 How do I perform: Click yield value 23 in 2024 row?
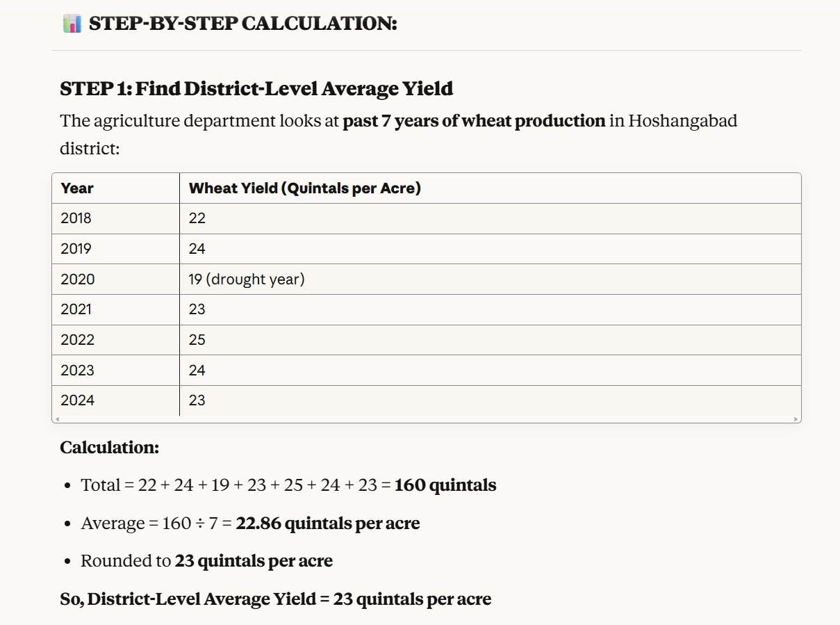(x=197, y=400)
